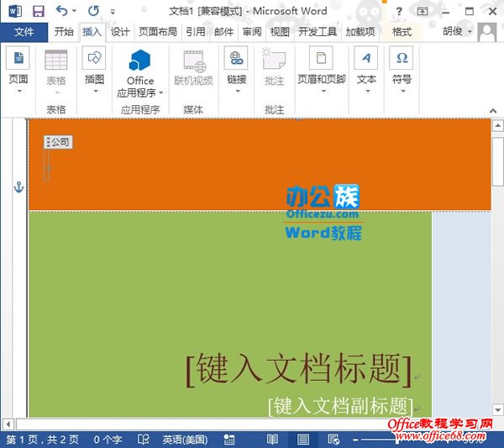Viewport: 504px width, 448px height.
Task: Click the 批注 (Comment) icon
Action: pos(274,59)
